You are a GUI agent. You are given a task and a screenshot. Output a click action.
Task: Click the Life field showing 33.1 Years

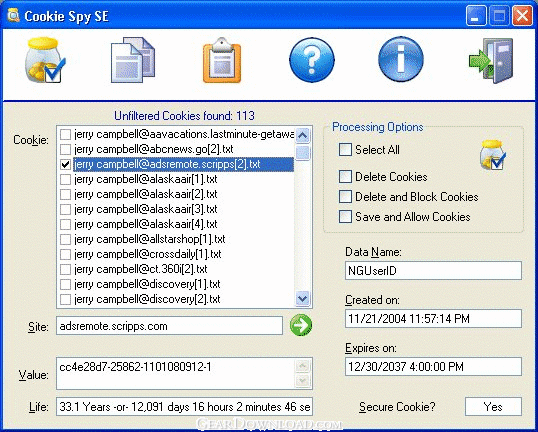coord(185,407)
